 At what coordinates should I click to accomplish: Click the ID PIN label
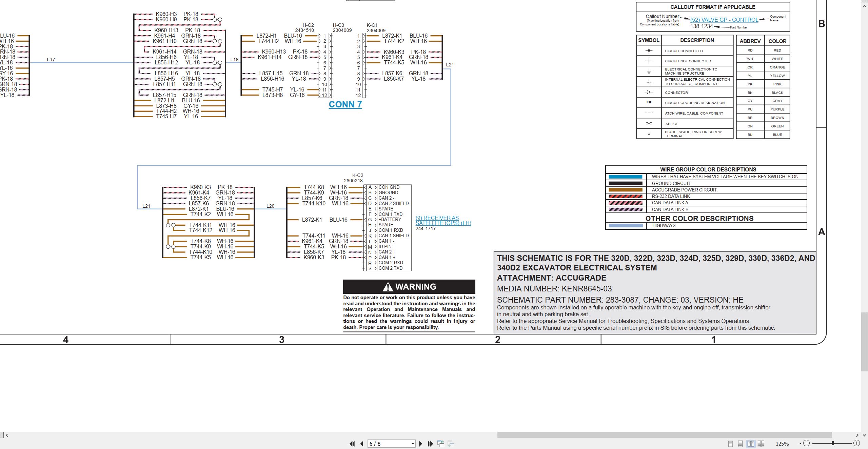pyautogui.click(x=385, y=246)
